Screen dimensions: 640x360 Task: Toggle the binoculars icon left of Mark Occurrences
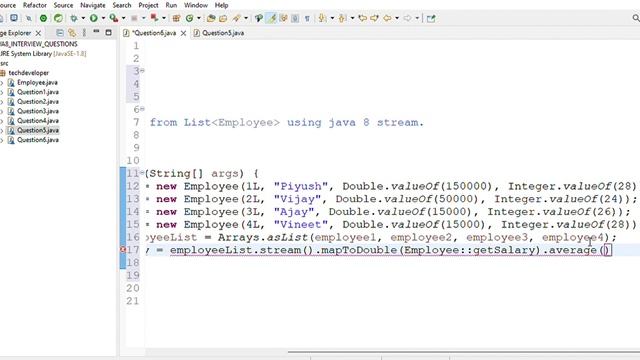259,18
